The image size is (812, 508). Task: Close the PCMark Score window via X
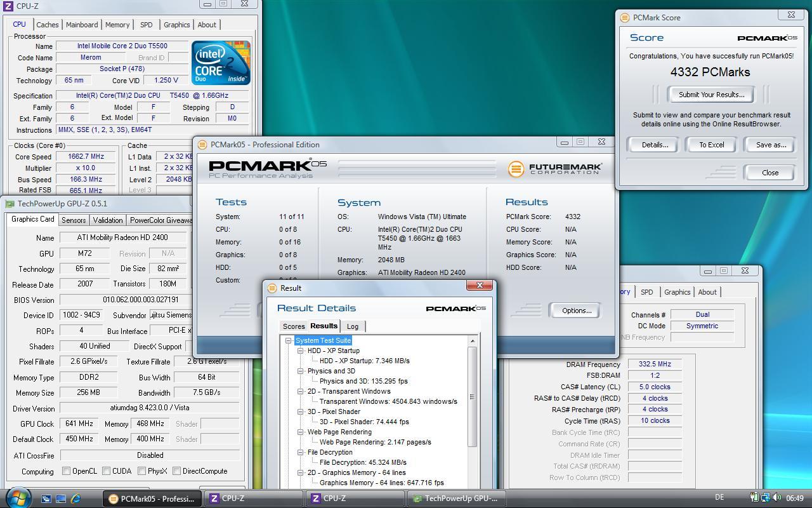tap(791, 15)
